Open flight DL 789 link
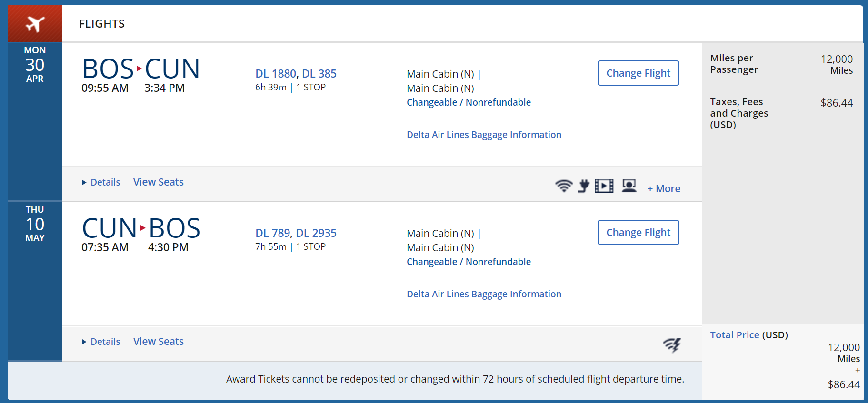Screen dimensions: 868x403 click(x=272, y=233)
